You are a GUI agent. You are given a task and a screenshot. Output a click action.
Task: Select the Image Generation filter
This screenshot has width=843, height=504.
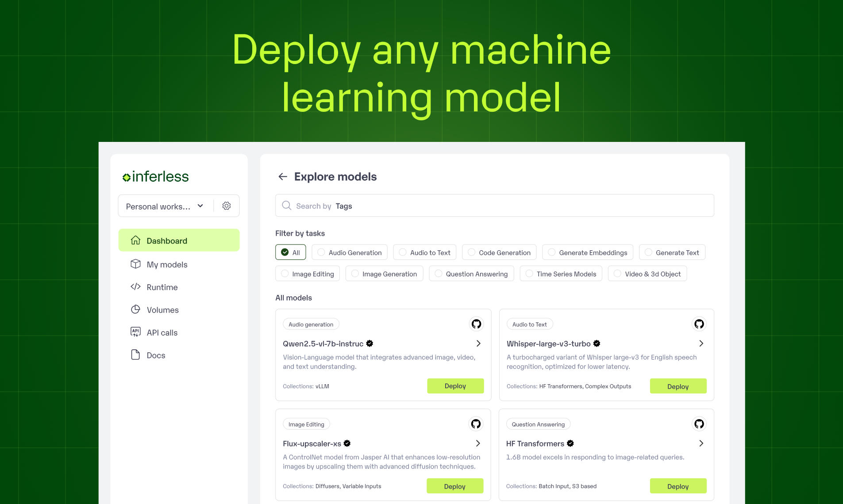(x=384, y=274)
